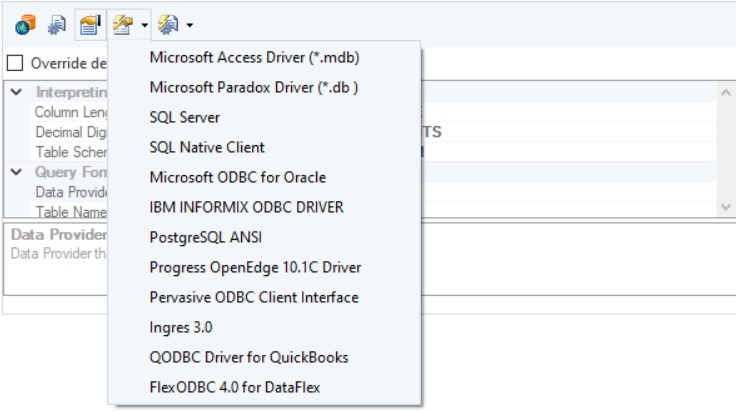Open dropdown arrow beside last toolbar icon

[x=189, y=24]
